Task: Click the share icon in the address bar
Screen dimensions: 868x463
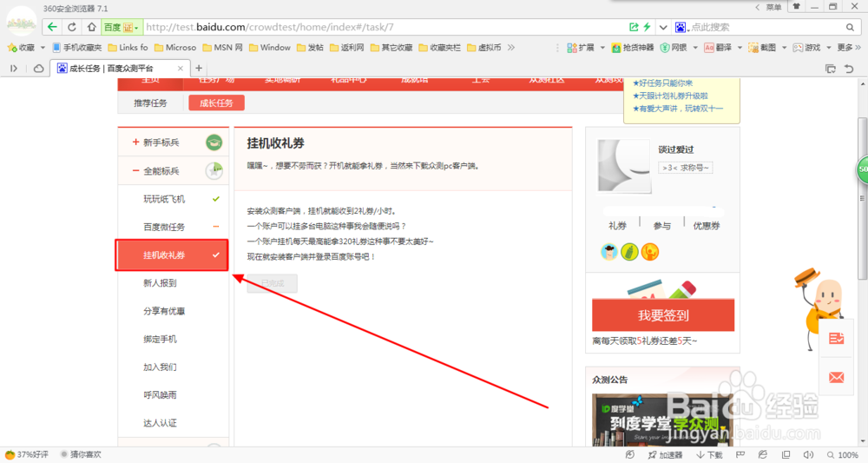Action: click(634, 27)
